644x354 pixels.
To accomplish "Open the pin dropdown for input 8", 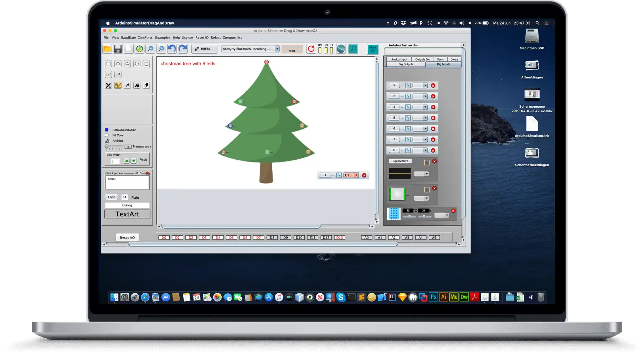I will coord(420,150).
